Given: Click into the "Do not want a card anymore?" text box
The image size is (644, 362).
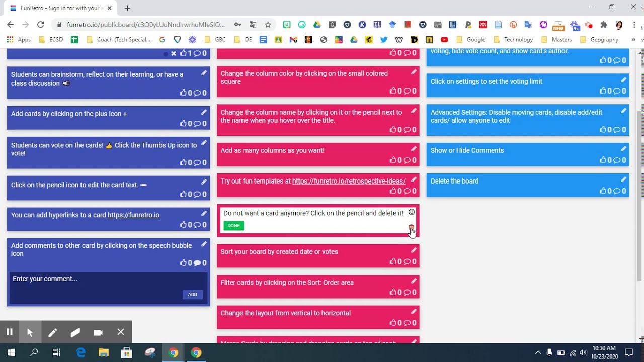Looking at the screenshot, I should coord(313,213).
